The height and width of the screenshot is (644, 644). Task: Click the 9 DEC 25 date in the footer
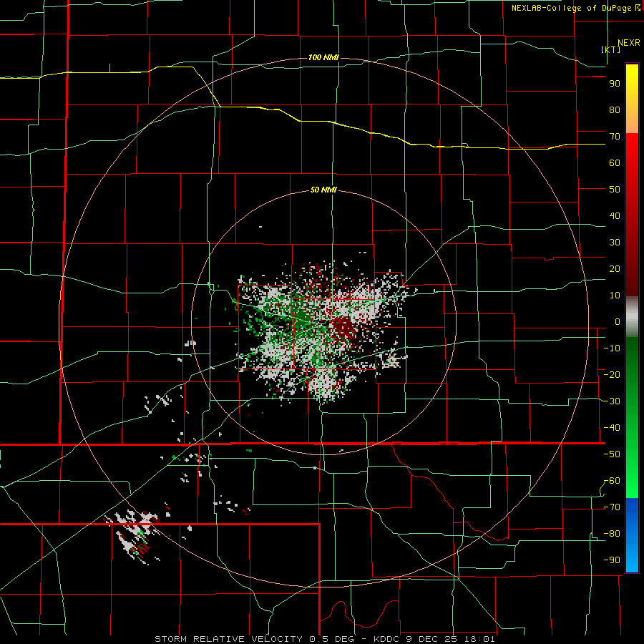(434, 639)
